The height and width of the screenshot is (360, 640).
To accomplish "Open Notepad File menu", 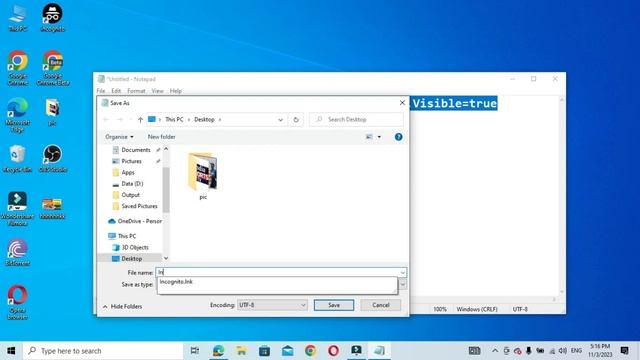I will (x=101, y=91).
